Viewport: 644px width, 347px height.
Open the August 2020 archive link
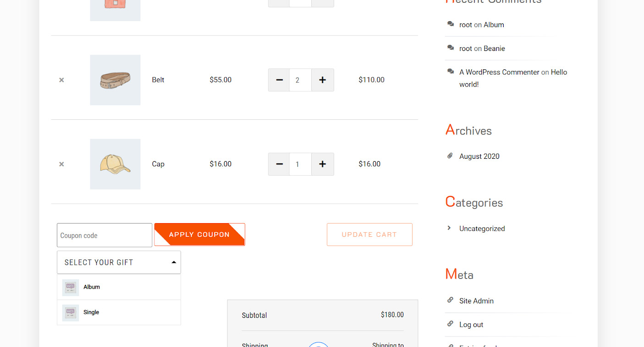(479, 157)
